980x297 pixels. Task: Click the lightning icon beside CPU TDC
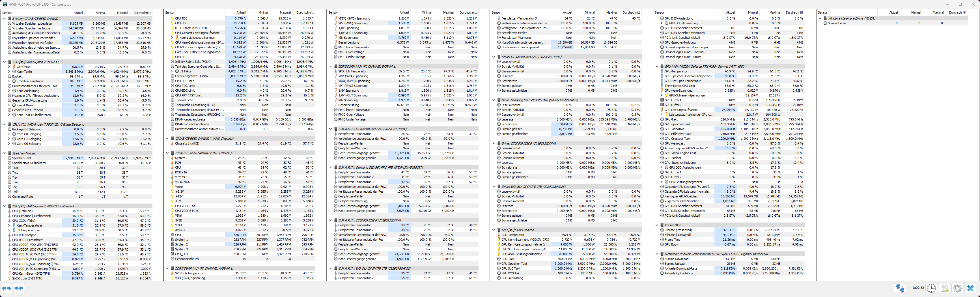click(x=172, y=18)
